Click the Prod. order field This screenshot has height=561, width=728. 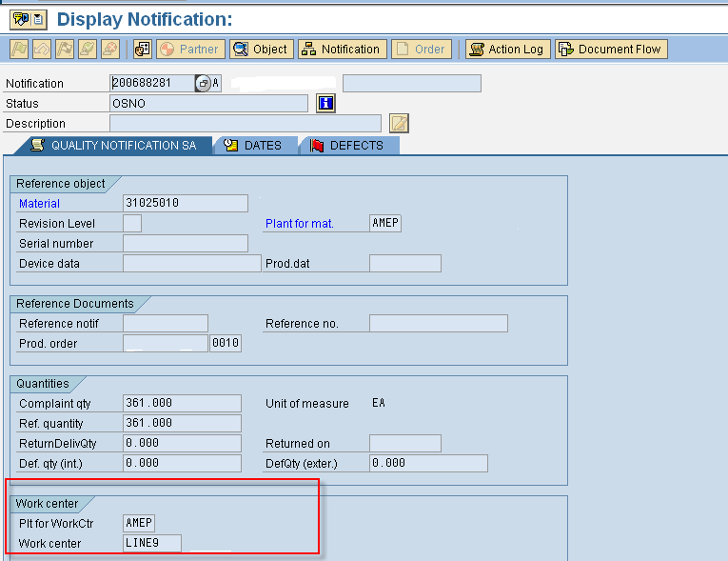pyautogui.click(x=166, y=343)
